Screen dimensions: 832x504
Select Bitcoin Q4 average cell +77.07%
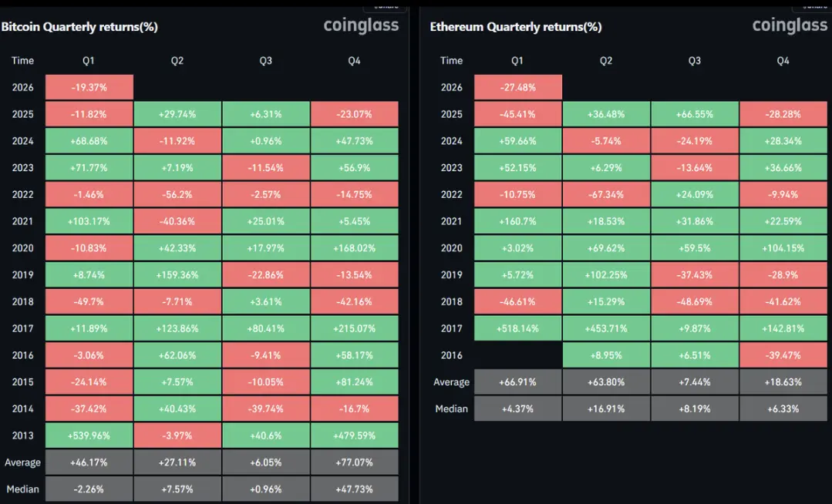(354, 462)
